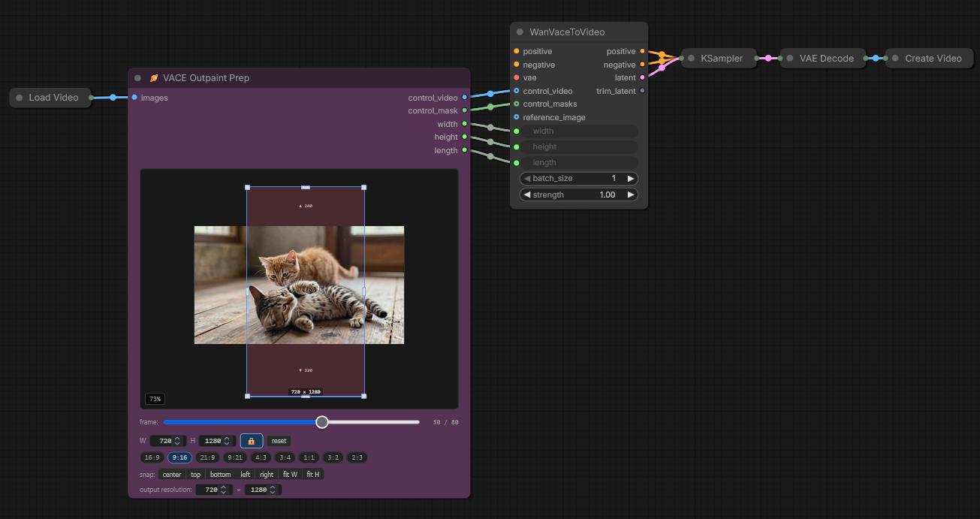Toggle the aspect ratio lock button
The image size is (980, 519).
tap(252, 441)
